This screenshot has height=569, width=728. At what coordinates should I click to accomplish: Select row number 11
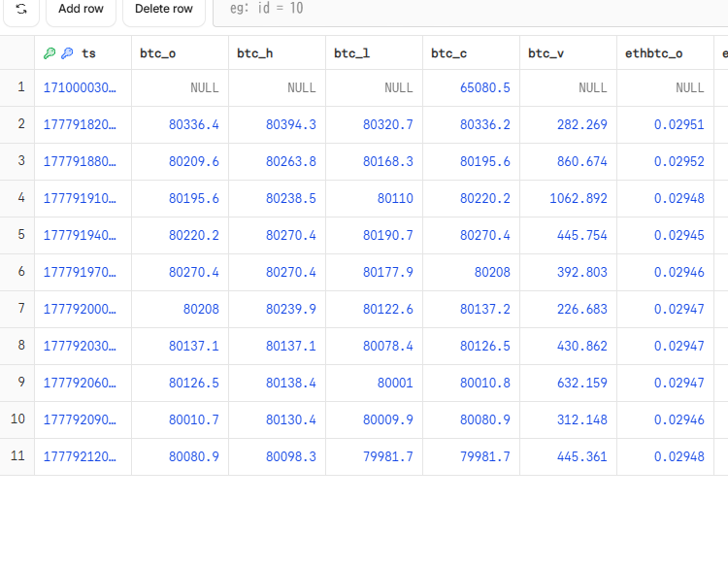17,455
